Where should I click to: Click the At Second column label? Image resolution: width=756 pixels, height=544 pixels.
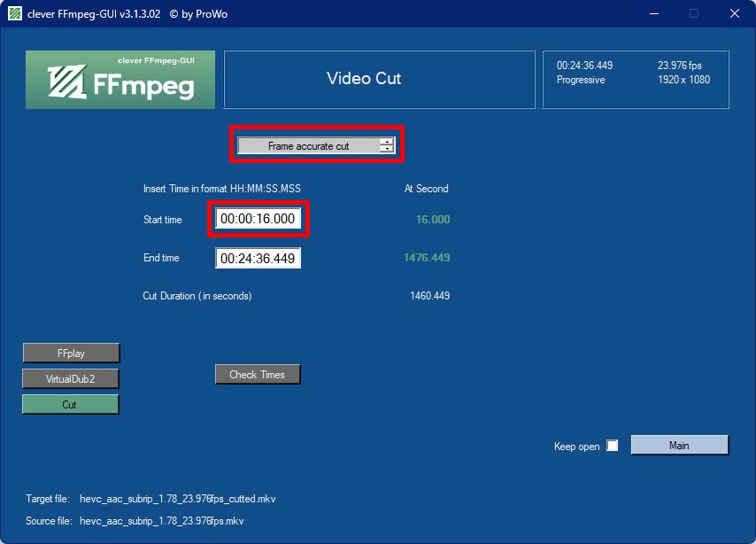(426, 189)
